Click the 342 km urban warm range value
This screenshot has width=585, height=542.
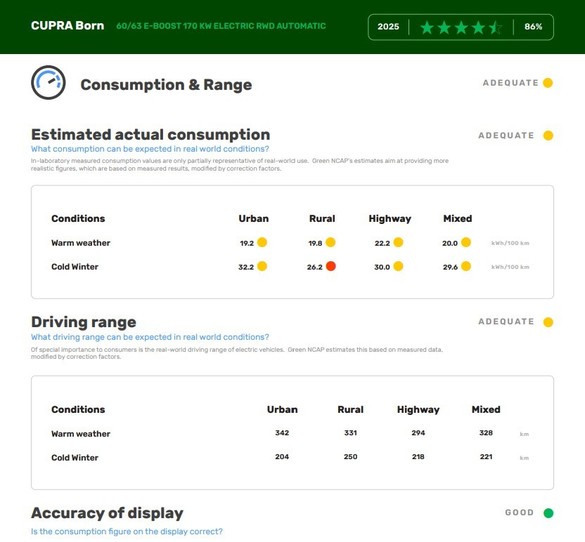282,433
